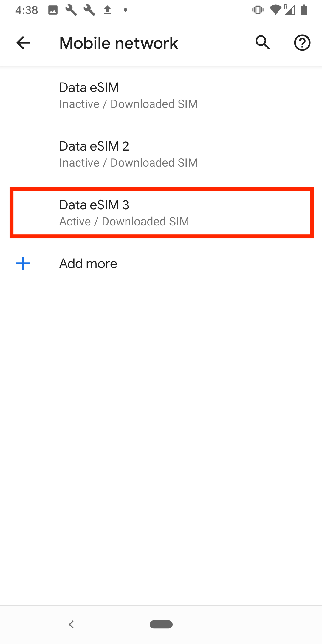Tap the back arrow to exit Mobile network

[x=22, y=43]
